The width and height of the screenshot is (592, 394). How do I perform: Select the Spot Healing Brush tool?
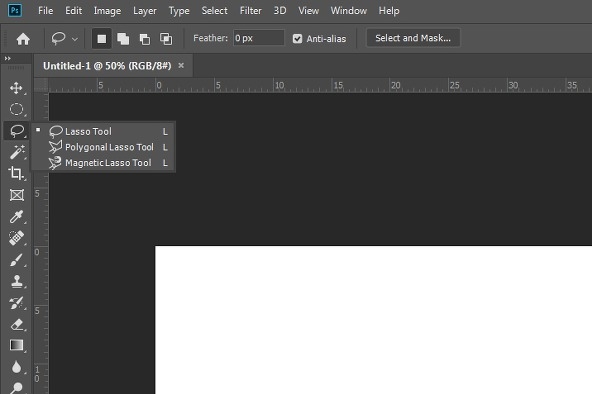click(16, 238)
